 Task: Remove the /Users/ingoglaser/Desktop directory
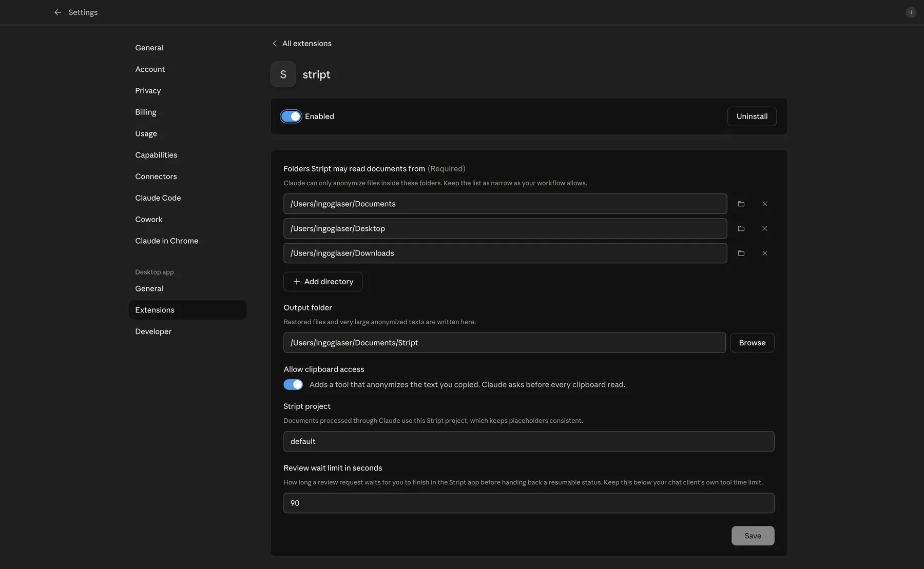pos(764,228)
